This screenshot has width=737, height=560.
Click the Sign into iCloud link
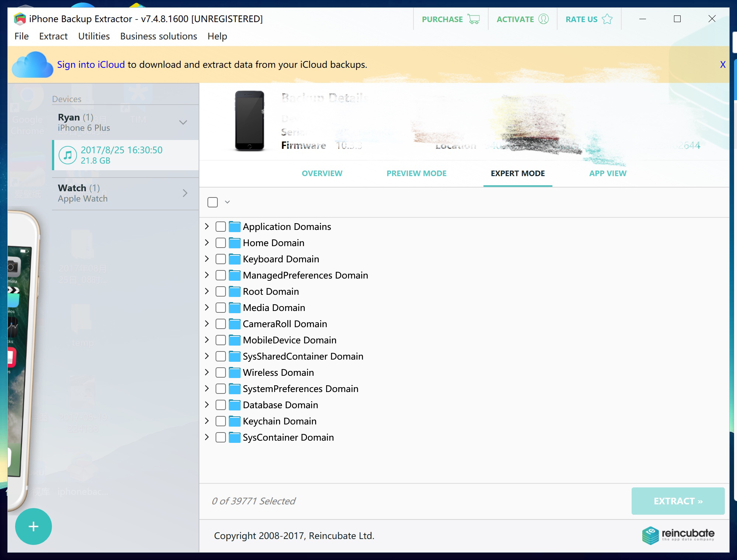[x=91, y=65]
